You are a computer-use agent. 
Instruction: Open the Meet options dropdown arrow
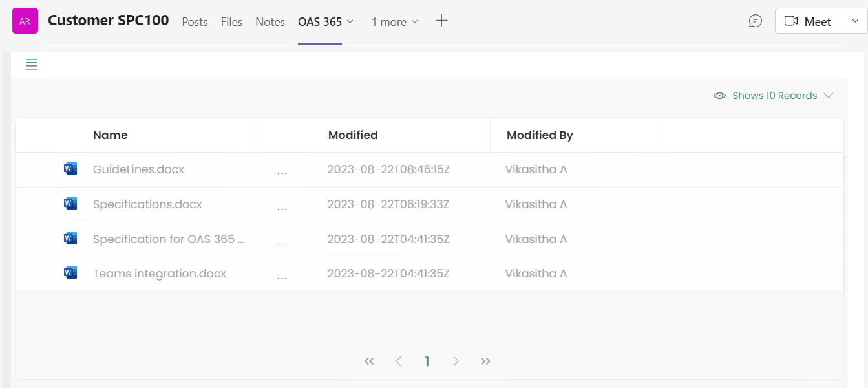[854, 21]
